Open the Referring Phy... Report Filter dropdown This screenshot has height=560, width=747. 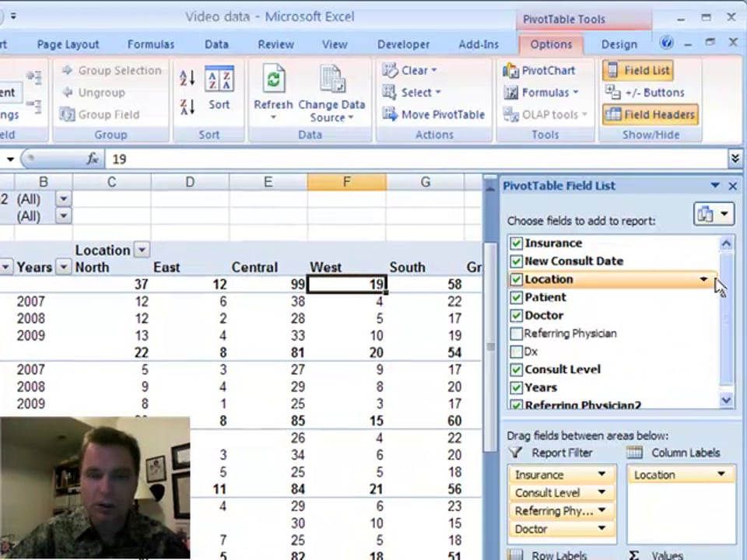click(x=602, y=510)
